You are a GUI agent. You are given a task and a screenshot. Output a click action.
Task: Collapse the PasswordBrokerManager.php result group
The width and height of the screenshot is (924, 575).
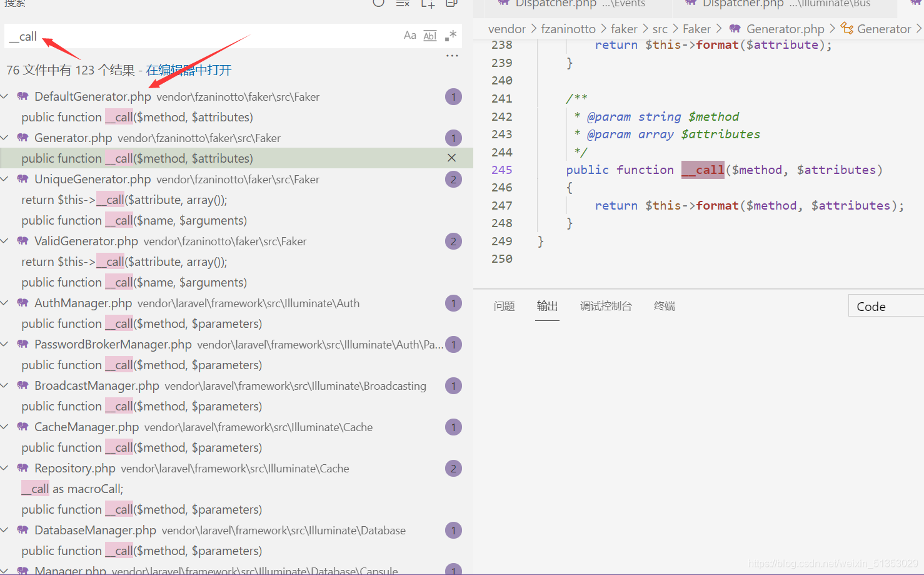5,344
